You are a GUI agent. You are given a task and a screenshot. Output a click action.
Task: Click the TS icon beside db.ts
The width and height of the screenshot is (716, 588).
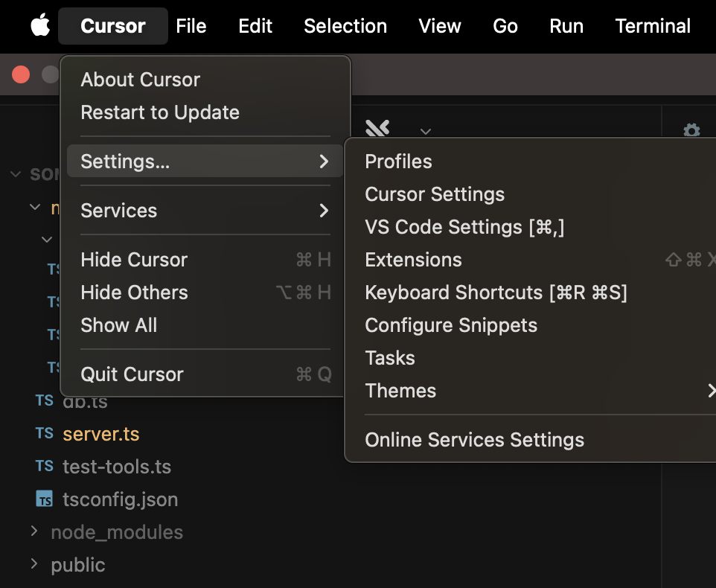point(43,400)
